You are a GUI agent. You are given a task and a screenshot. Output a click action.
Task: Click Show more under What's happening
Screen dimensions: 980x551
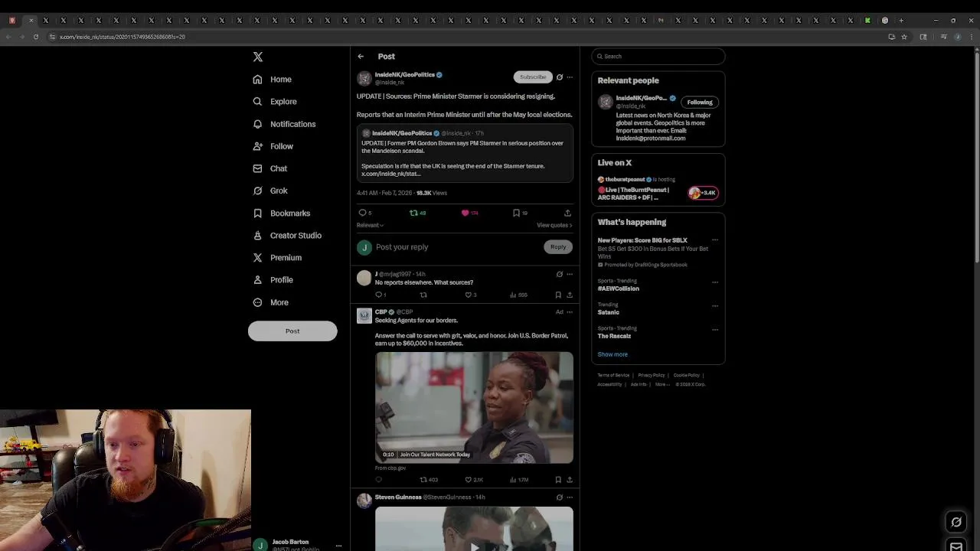pos(612,354)
